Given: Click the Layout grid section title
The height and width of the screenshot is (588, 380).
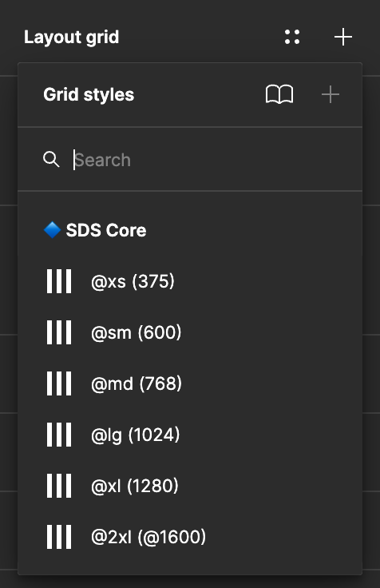Looking at the screenshot, I should pyautogui.click(x=72, y=38).
